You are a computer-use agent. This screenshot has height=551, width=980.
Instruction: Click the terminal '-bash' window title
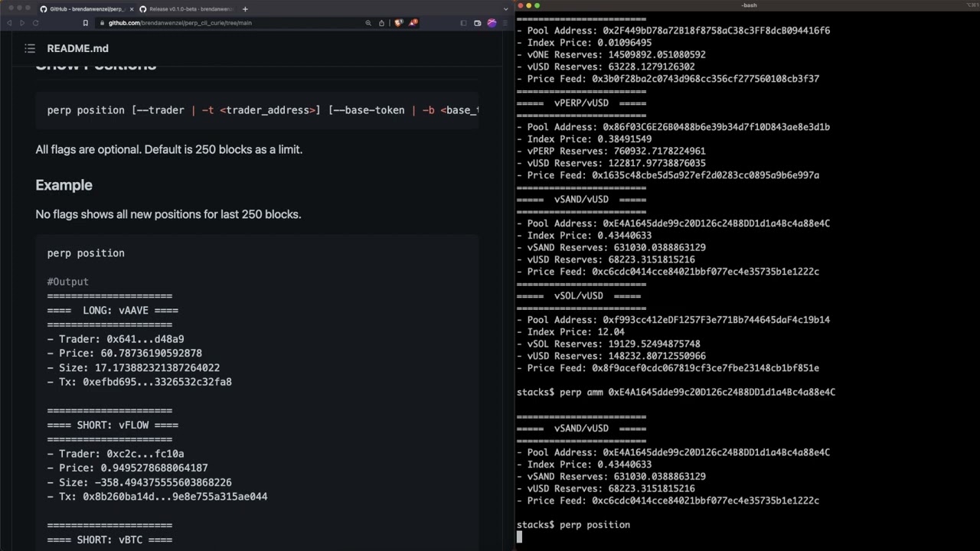click(x=749, y=5)
